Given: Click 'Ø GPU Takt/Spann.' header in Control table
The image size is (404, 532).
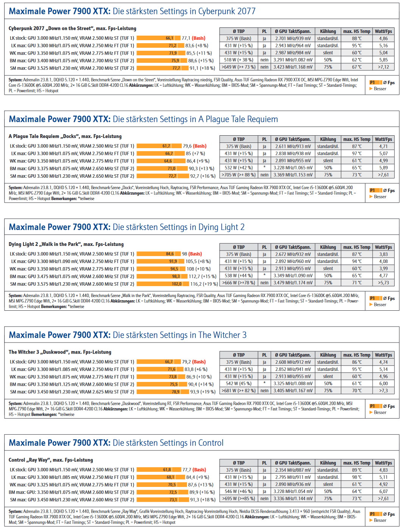Looking at the screenshot, I should [293, 463].
